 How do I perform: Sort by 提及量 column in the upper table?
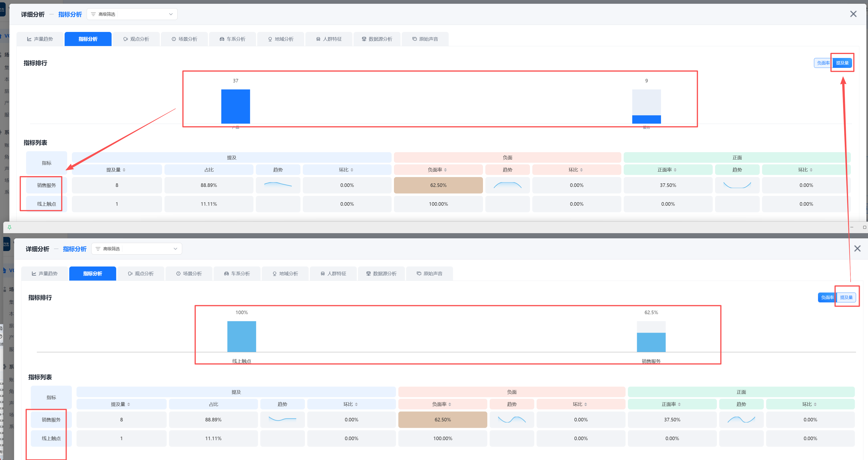(116, 170)
